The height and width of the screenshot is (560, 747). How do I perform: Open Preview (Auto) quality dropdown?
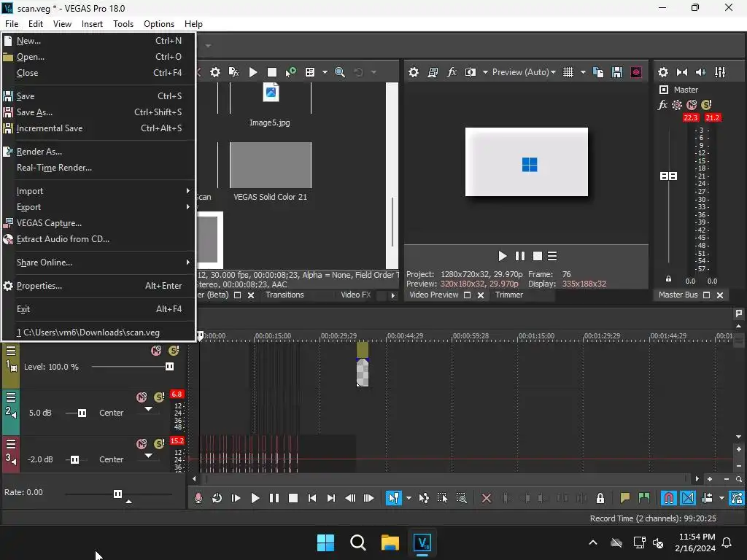tap(524, 72)
